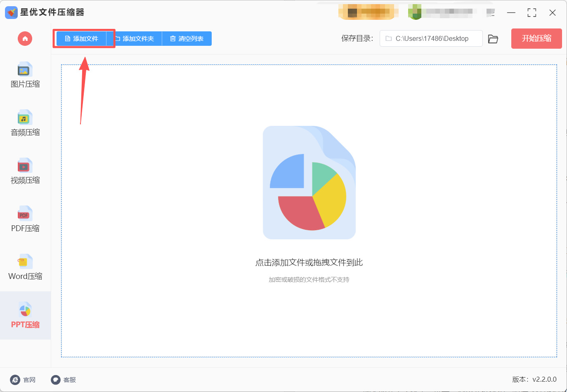The width and height of the screenshot is (567, 392).
Task: Go to the home page icon
Action: tap(25, 39)
